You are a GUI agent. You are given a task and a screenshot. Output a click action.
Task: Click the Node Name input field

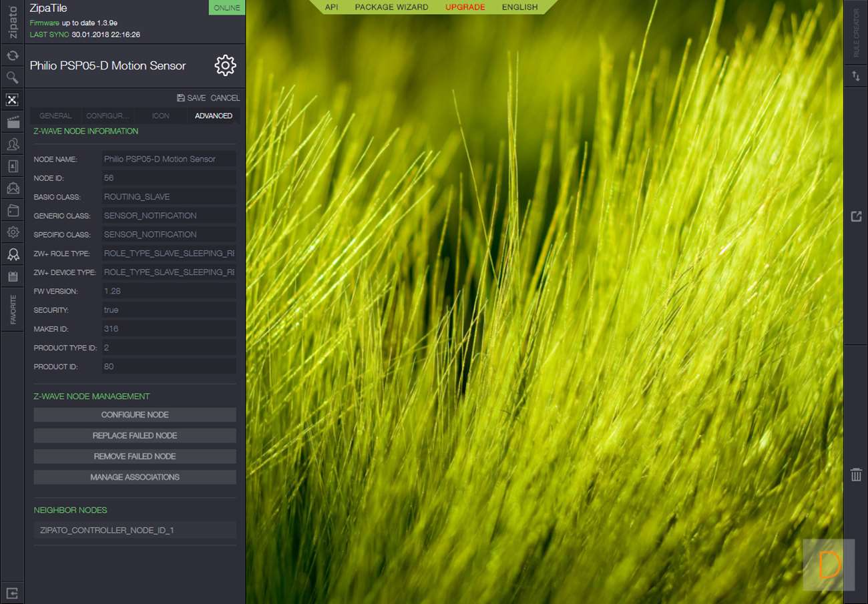[x=169, y=160]
